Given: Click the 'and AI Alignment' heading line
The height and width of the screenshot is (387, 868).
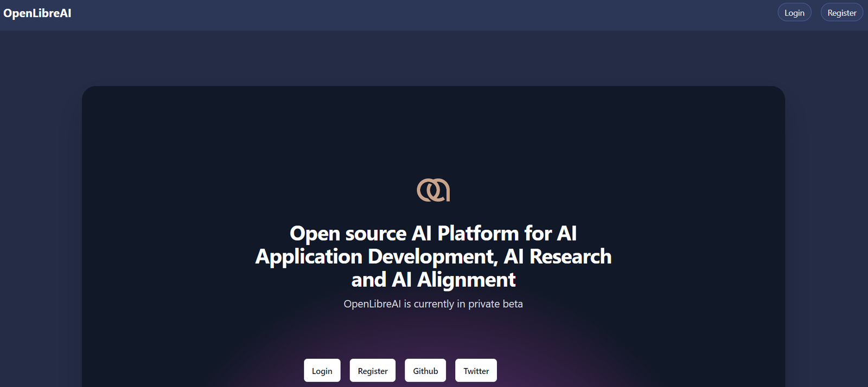Looking at the screenshot, I should click(x=433, y=280).
